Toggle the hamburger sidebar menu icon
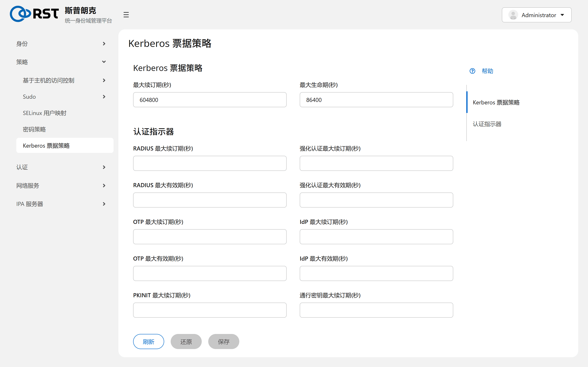The image size is (588, 367). (x=126, y=15)
